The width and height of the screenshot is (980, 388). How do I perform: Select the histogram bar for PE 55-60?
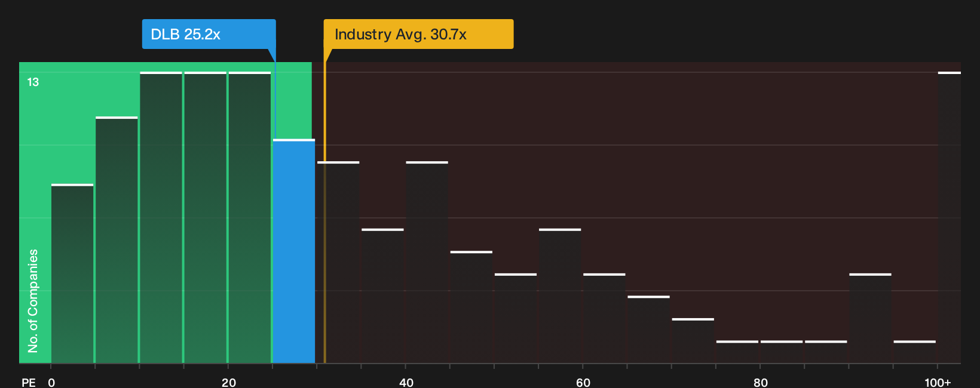tap(560, 296)
